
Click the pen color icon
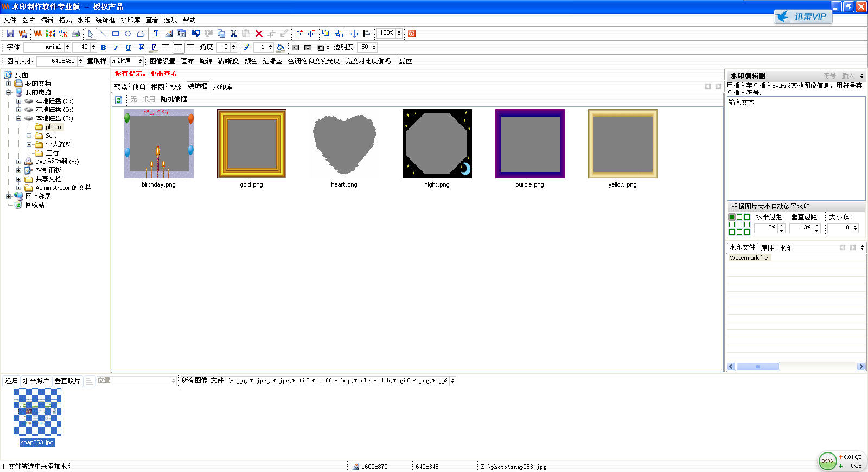point(246,47)
